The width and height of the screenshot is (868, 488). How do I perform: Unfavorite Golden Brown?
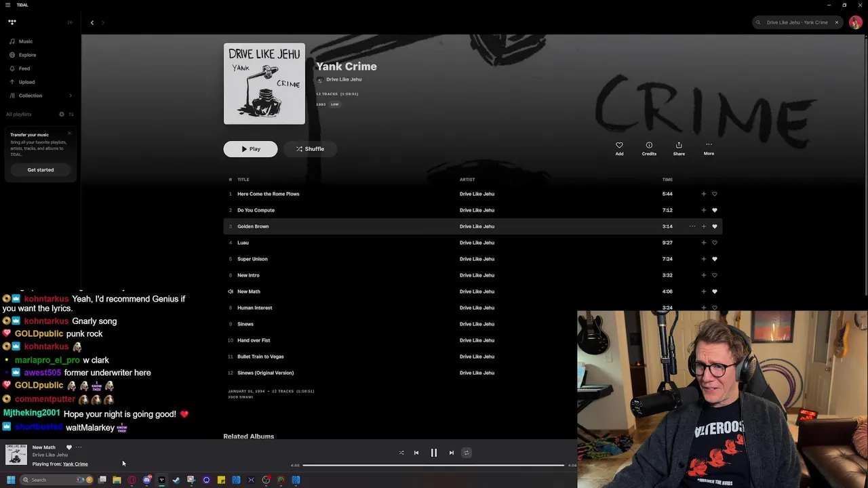715,226
